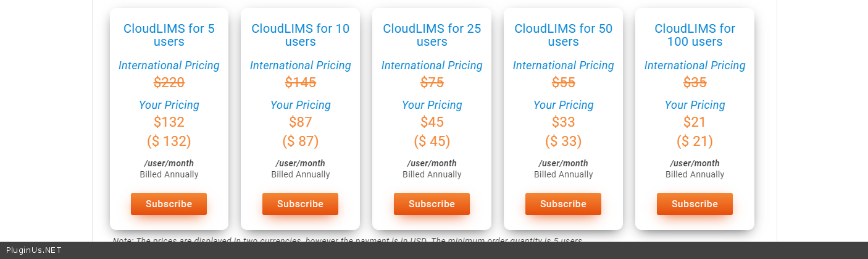The image size is (868, 259).
Task: Select the $132 Your Pricing amount
Action: coord(169,122)
